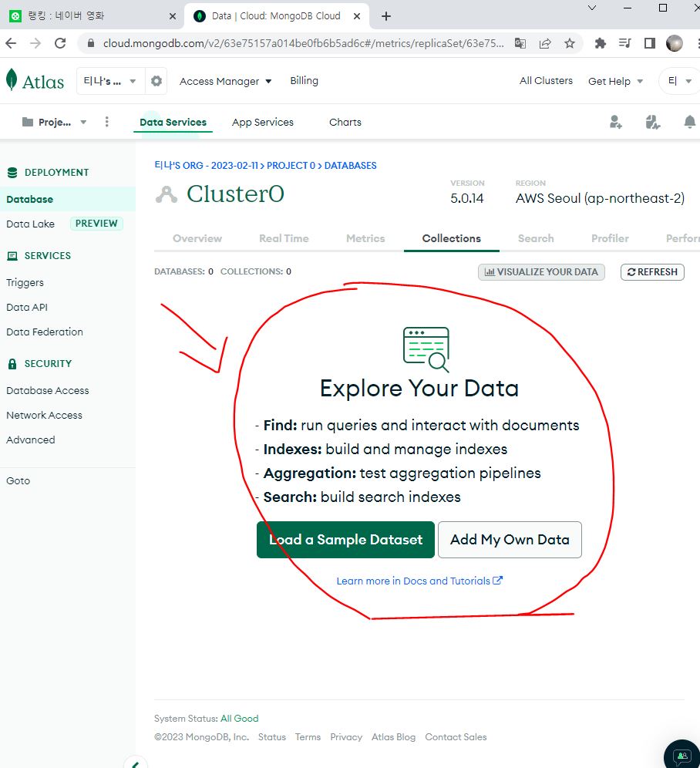The height and width of the screenshot is (768, 700).
Task: Open the cluster Overview tab
Action: pyautogui.click(x=197, y=238)
